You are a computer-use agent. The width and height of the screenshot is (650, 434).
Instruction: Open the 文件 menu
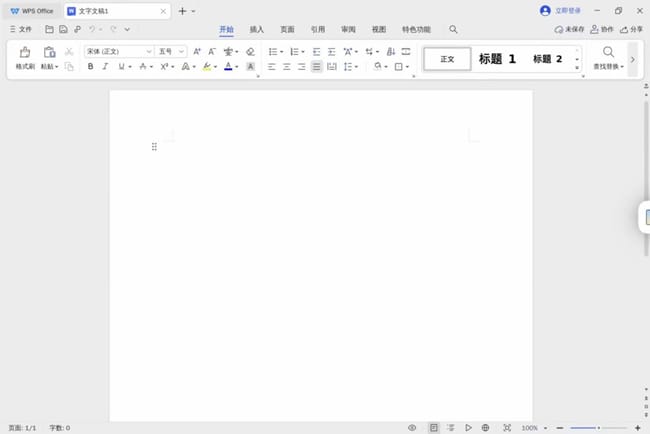20,30
